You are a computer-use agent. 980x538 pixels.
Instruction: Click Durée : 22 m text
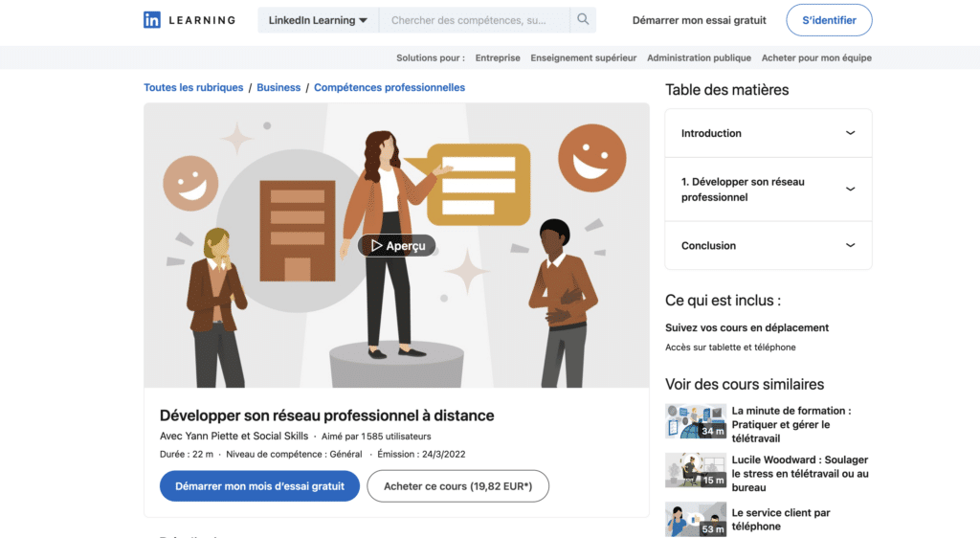coord(187,455)
